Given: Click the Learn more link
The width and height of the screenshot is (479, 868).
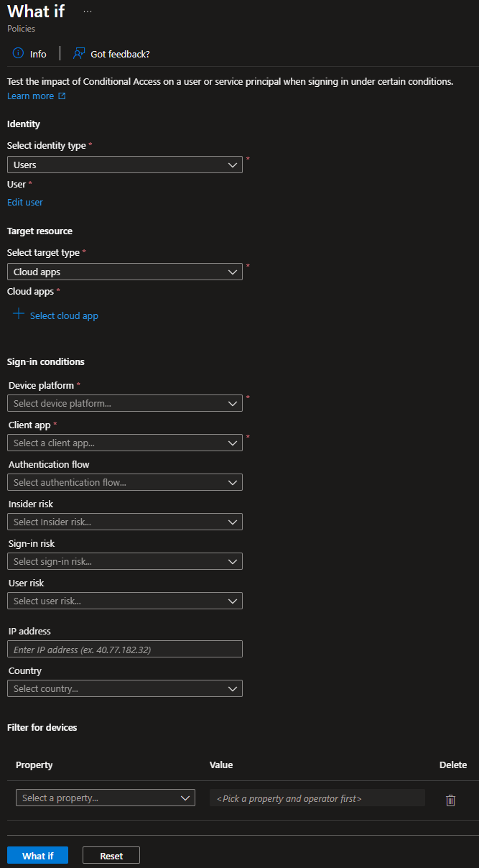Looking at the screenshot, I should (31, 96).
